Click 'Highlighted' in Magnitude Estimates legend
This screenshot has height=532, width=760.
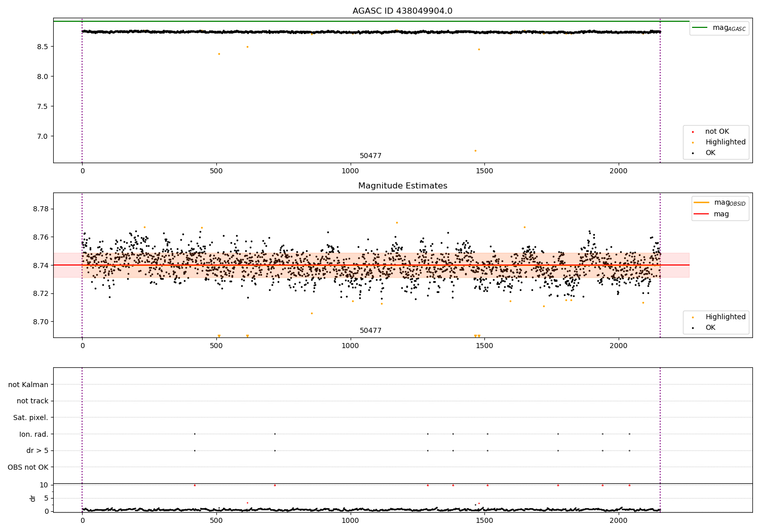tap(726, 317)
